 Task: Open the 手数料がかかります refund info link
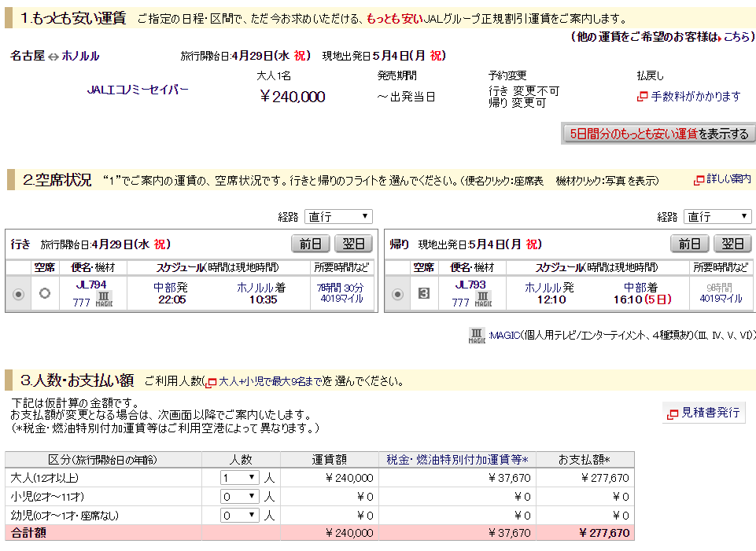tap(695, 97)
